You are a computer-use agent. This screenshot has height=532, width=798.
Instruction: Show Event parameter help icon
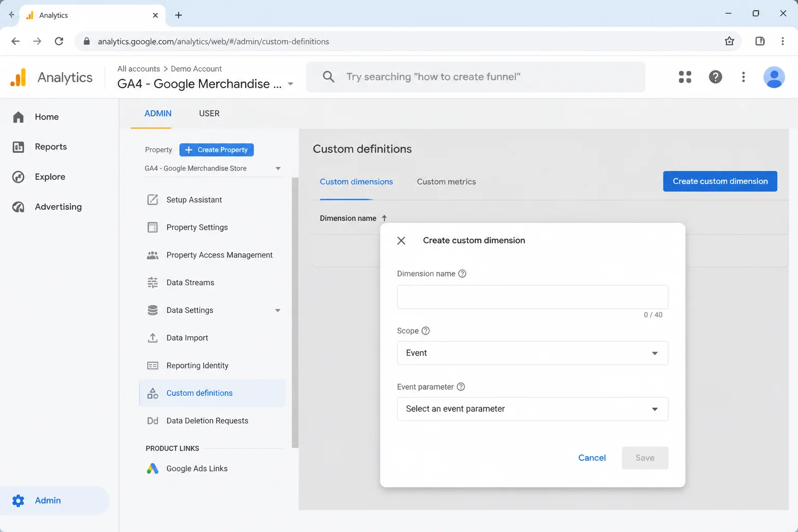[460, 387]
